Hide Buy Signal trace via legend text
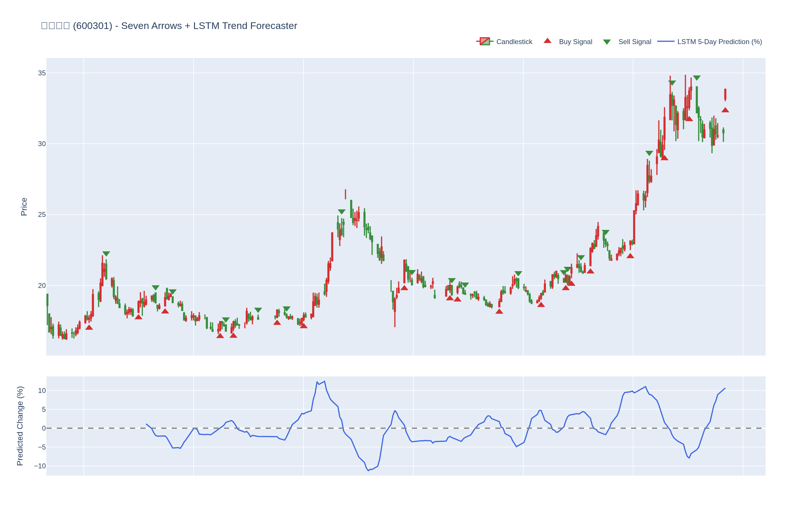The image size is (812, 522). pos(575,42)
